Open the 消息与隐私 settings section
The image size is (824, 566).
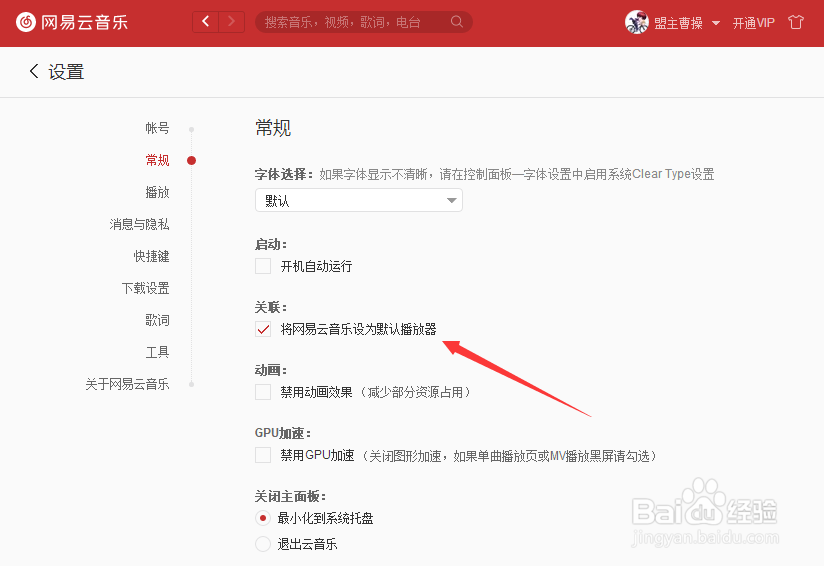(139, 224)
